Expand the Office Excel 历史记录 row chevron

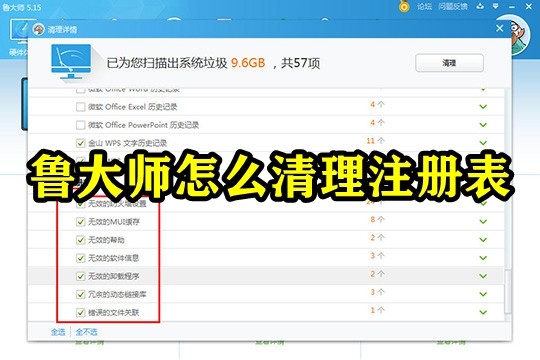coord(483,107)
